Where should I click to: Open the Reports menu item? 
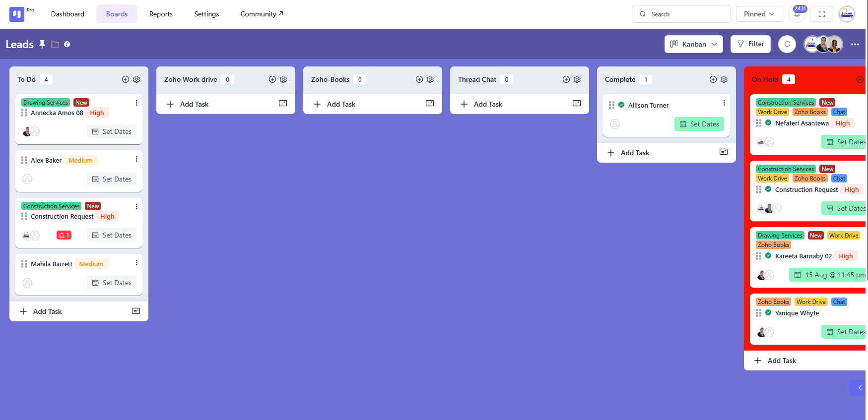(161, 14)
